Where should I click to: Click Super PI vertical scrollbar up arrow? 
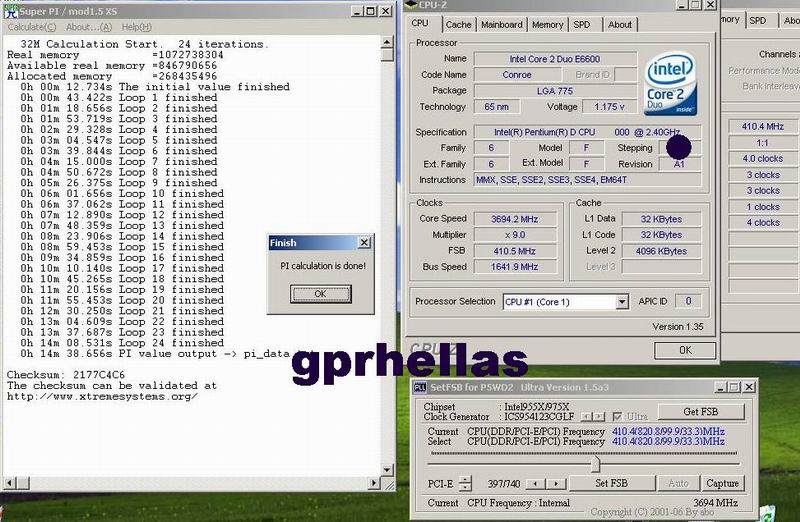(387, 42)
